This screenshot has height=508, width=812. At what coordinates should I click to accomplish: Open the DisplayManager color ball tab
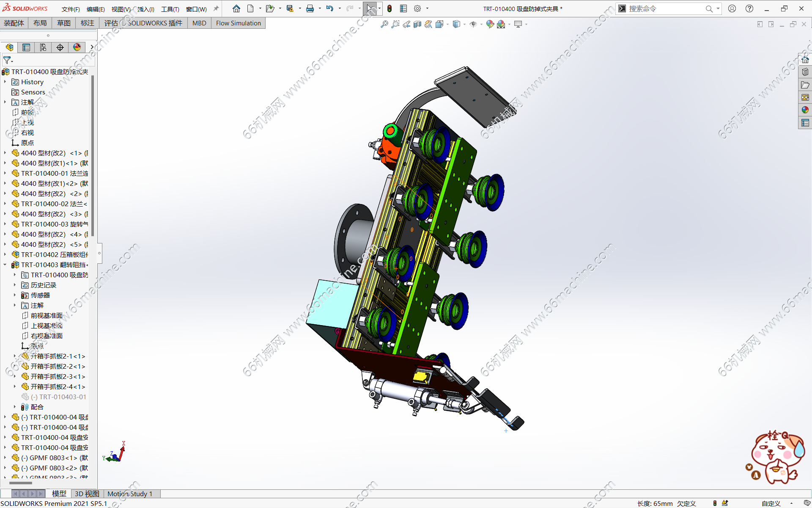click(x=77, y=47)
